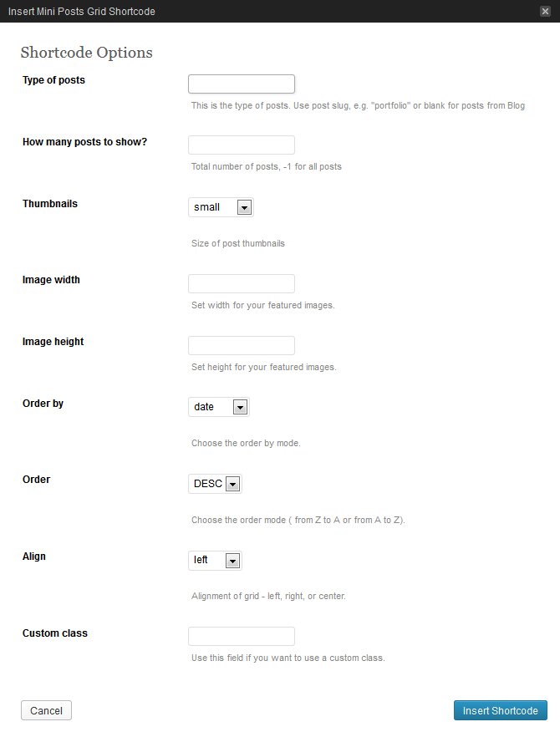Focus the How many posts to show field
Image resolution: width=560 pixels, height=737 pixels.
[242, 145]
